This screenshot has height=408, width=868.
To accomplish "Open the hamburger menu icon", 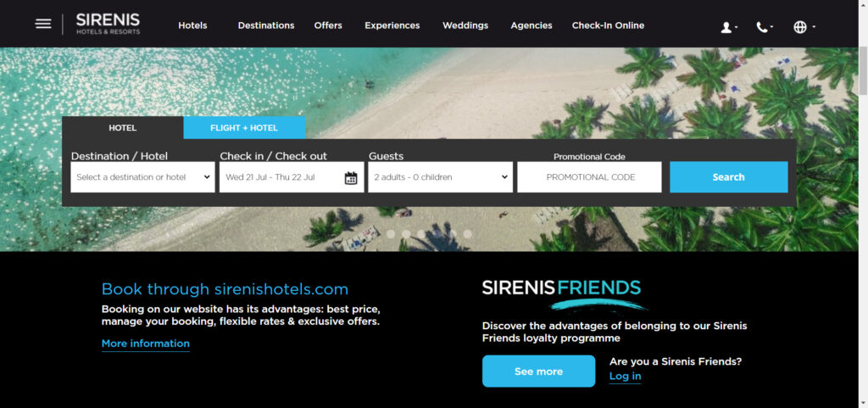I will (x=43, y=24).
